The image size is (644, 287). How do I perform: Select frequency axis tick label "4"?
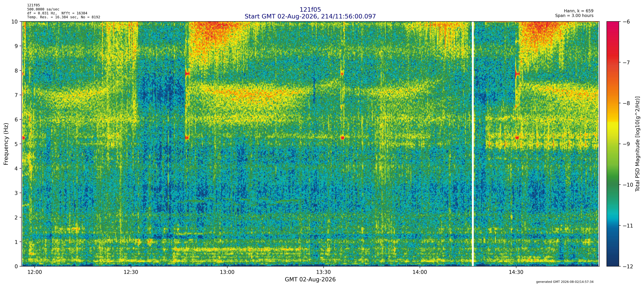coord(16,168)
